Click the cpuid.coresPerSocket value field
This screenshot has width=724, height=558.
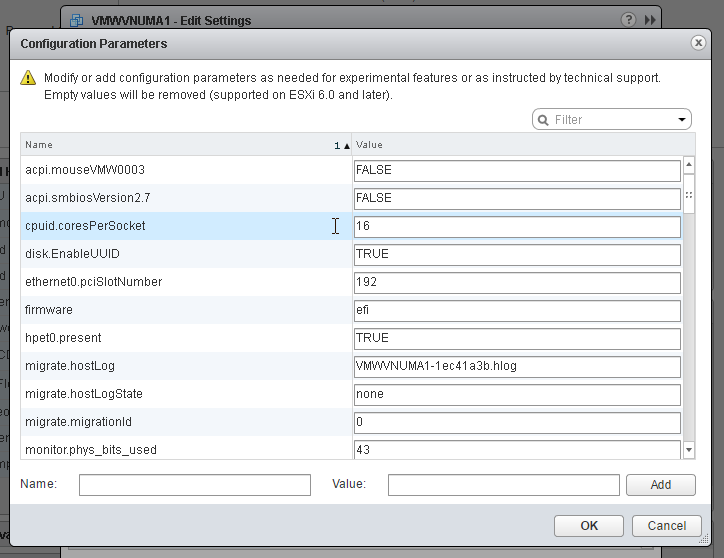click(x=517, y=226)
